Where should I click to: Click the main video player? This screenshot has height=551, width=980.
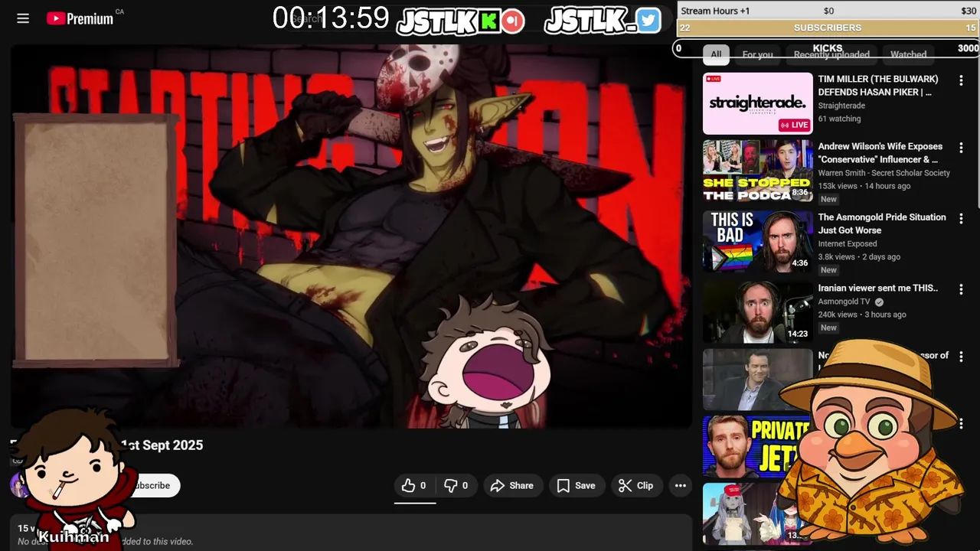click(351, 235)
